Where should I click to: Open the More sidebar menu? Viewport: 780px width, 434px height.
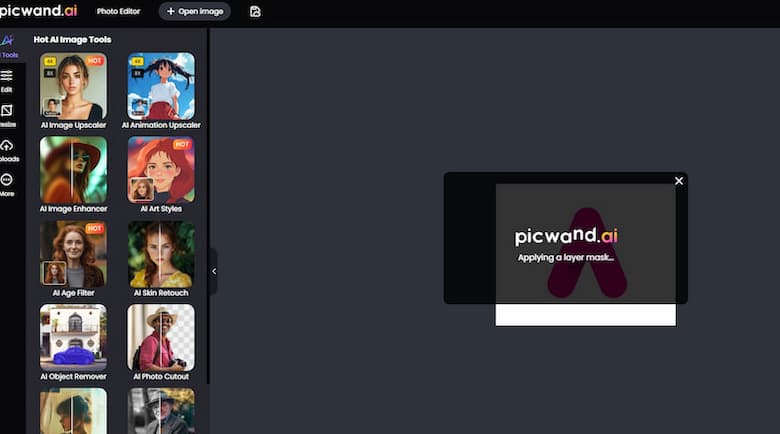pyautogui.click(x=7, y=185)
